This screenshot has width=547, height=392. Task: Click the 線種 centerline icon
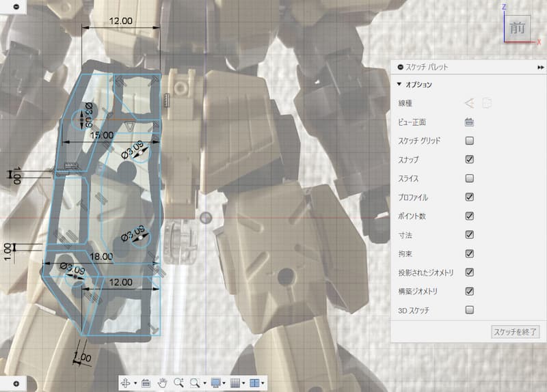(487, 103)
